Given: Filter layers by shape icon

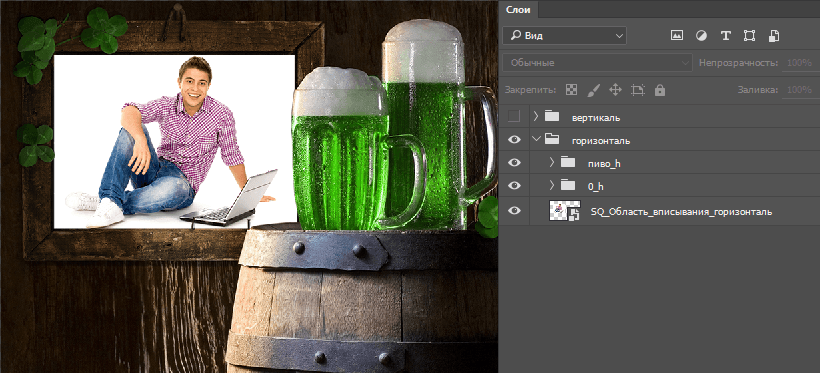Looking at the screenshot, I should pyautogui.click(x=749, y=36).
